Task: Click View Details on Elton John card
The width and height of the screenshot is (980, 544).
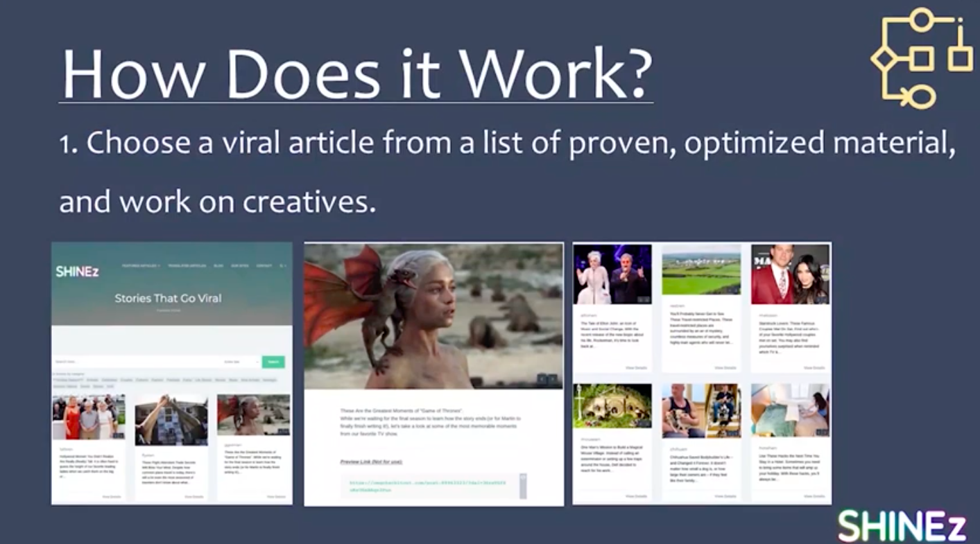Action: (637, 368)
